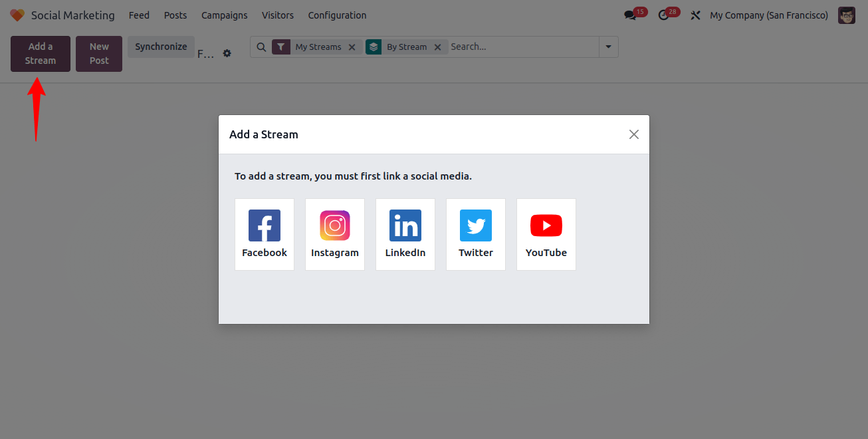Click the Social Marketing app title
The image size is (868, 439).
point(73,15)
